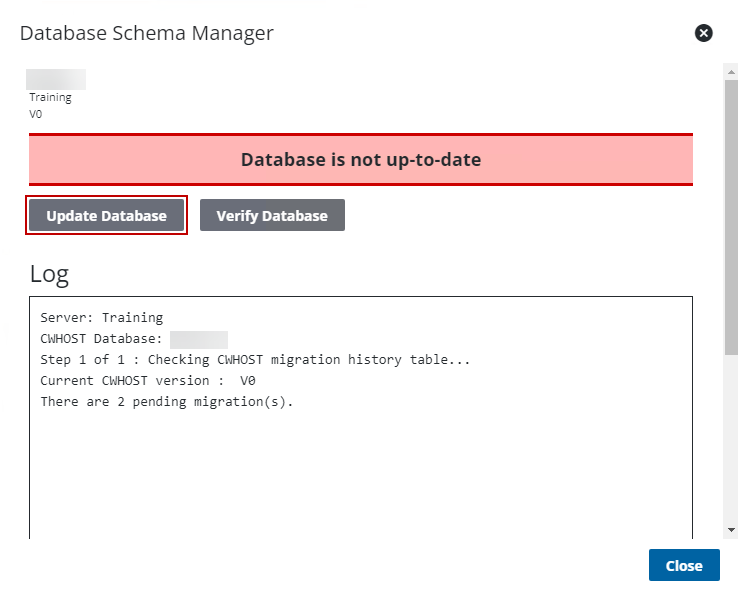The height and width of the screenshot is (602, 738).
Task: Close the dialog with the X icon
Action: tap(704, 33)
